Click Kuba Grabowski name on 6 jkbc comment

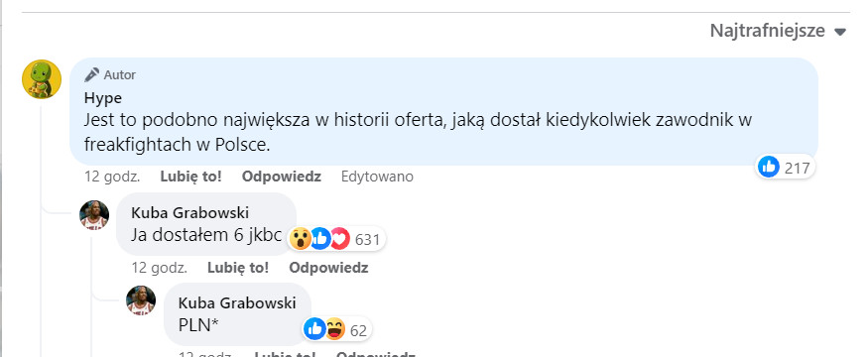pos(189,212)
